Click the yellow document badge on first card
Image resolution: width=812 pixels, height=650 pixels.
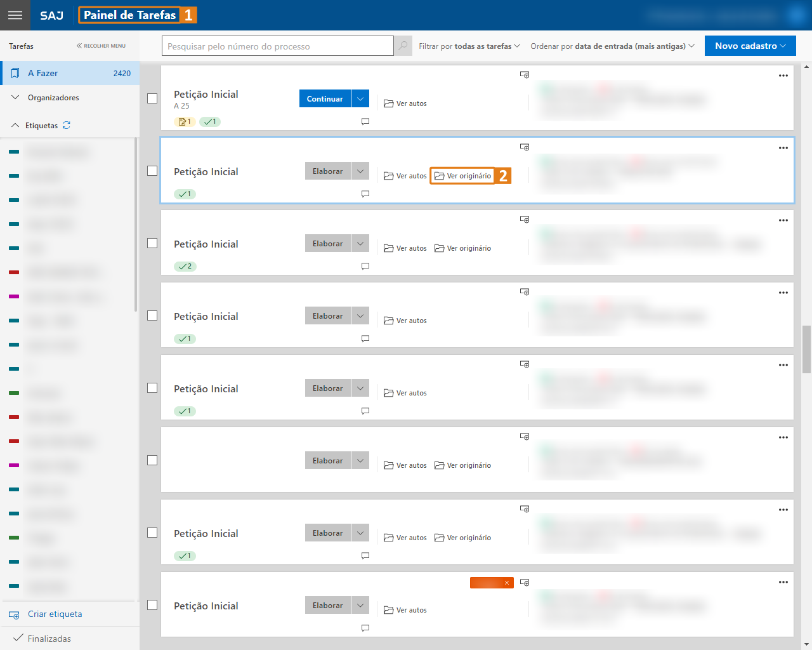pyautogui.click(x=185, y=121)
